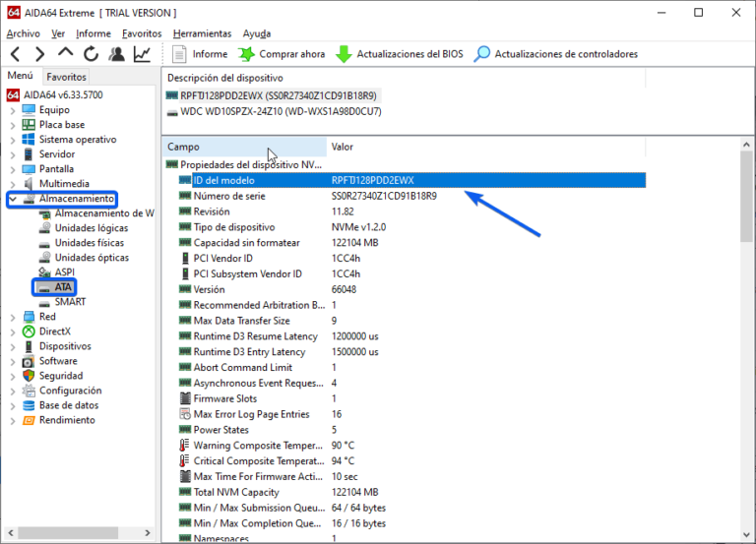Select the Base de datos icon
The height and width of the screenshot is (544, 756).
[29, 405]
